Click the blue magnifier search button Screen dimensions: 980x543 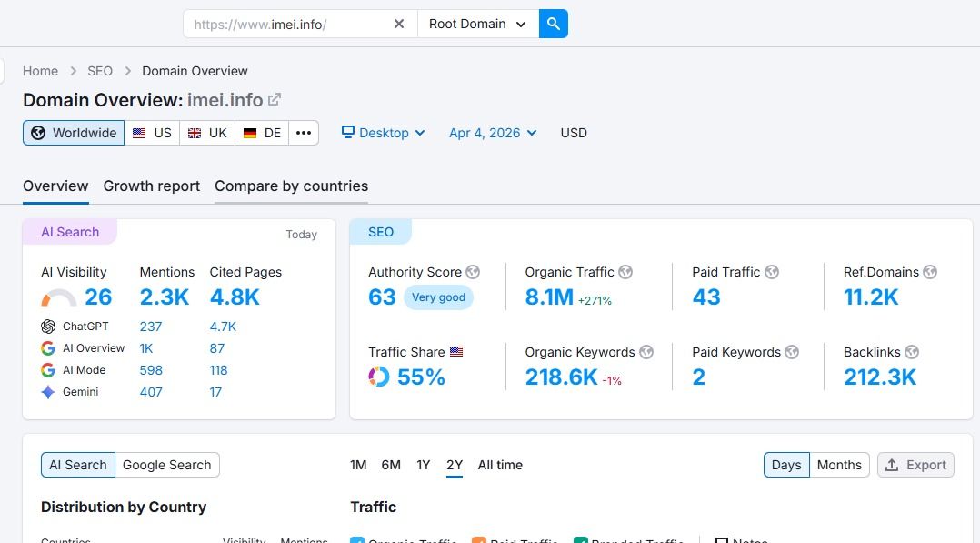pyautogui.click(x=553, y=24)
